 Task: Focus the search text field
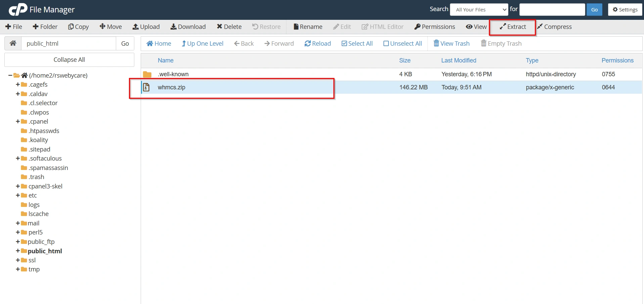552,9
